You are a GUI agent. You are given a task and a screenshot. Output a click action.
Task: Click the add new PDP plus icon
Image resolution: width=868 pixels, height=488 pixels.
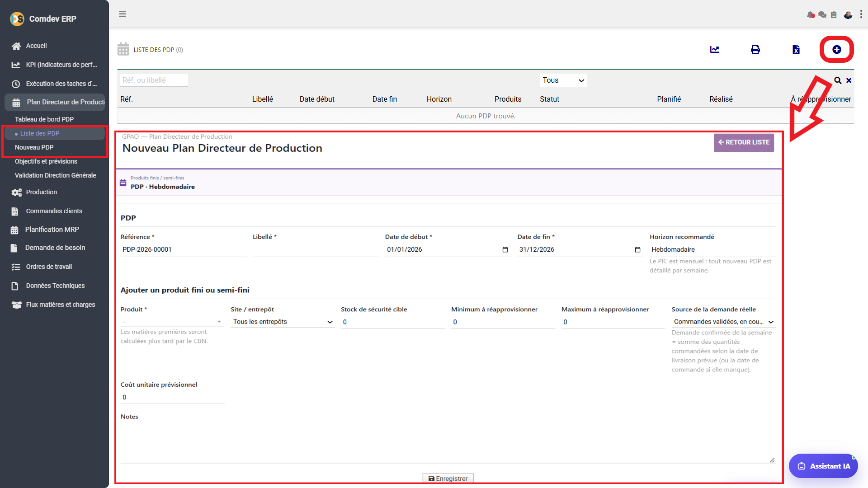pos(837,49)
